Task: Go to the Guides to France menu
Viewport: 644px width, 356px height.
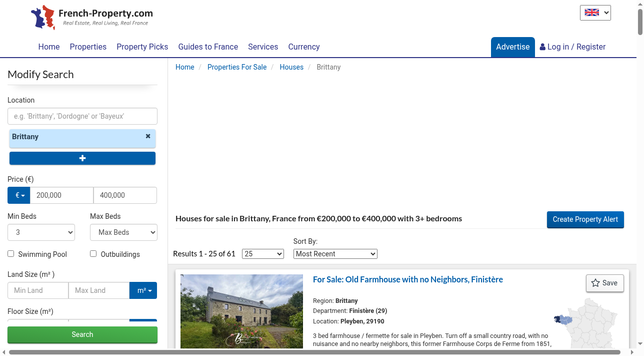Action: [208, 47]
